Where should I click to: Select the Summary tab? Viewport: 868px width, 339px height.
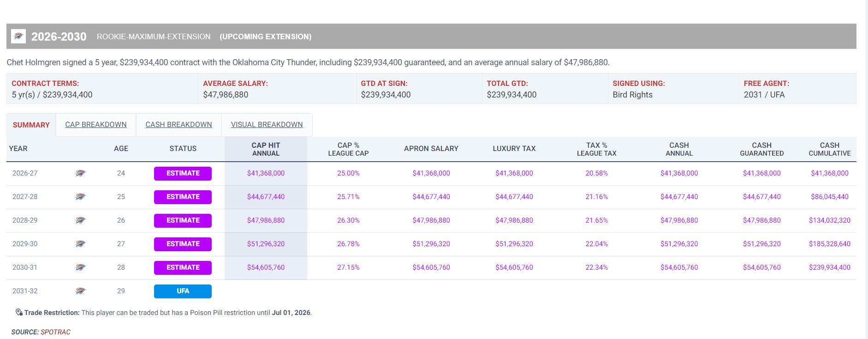[x=31, y=125]
